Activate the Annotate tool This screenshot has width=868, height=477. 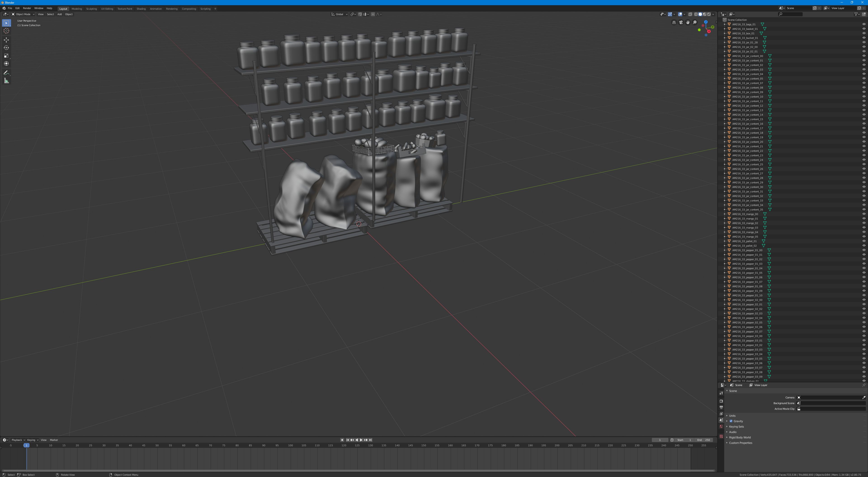pyautogui.click(x=6, y=73)
